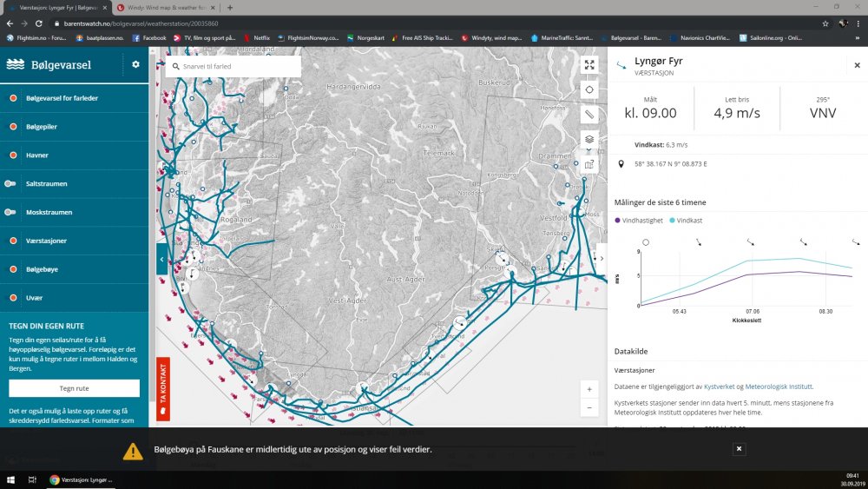Click the kl. 09.00 measurement time

[x=650, y=113]
